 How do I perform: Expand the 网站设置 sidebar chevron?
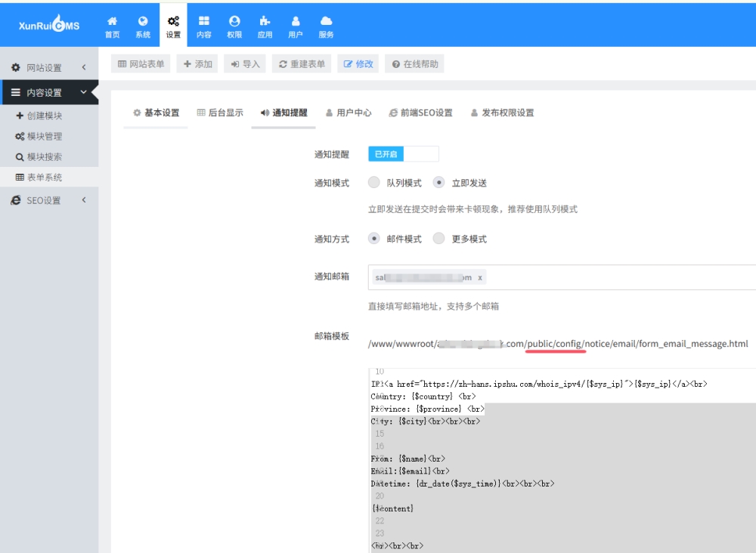pyautogui.click(x=84, y=67)
